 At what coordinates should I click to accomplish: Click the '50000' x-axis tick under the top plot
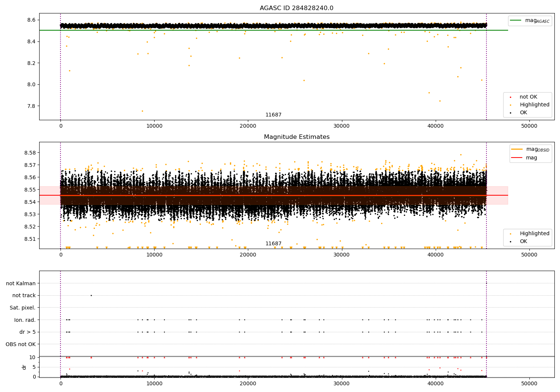[529, 126]
